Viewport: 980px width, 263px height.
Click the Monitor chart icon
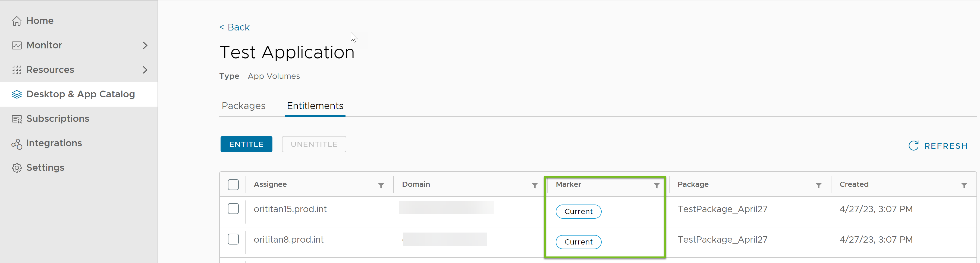17,45
